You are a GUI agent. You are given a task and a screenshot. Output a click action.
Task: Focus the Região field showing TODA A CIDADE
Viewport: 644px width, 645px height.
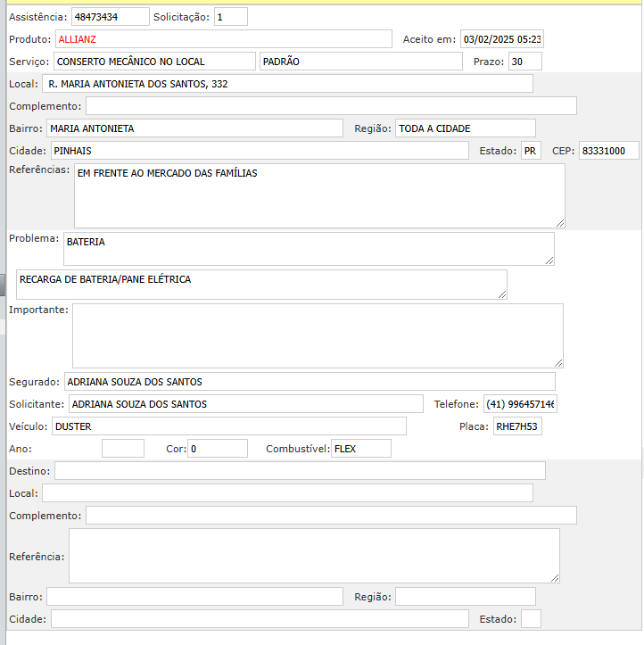pos(465,128)
